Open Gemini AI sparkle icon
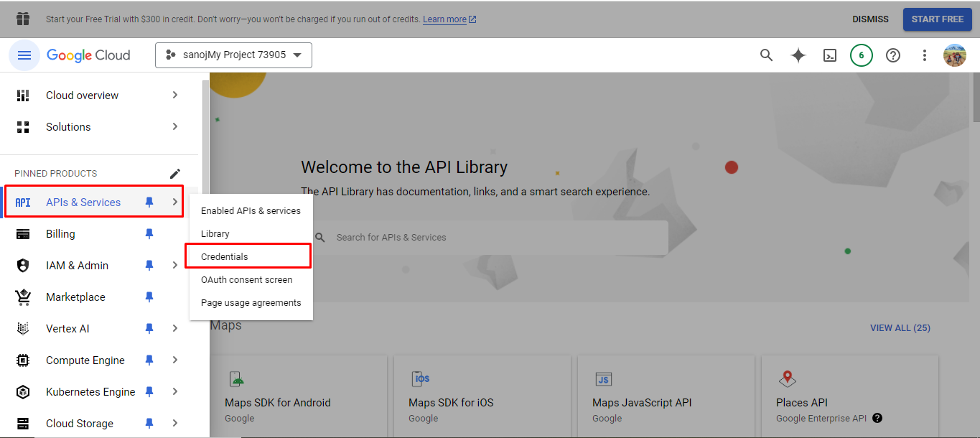 point(798,55)
